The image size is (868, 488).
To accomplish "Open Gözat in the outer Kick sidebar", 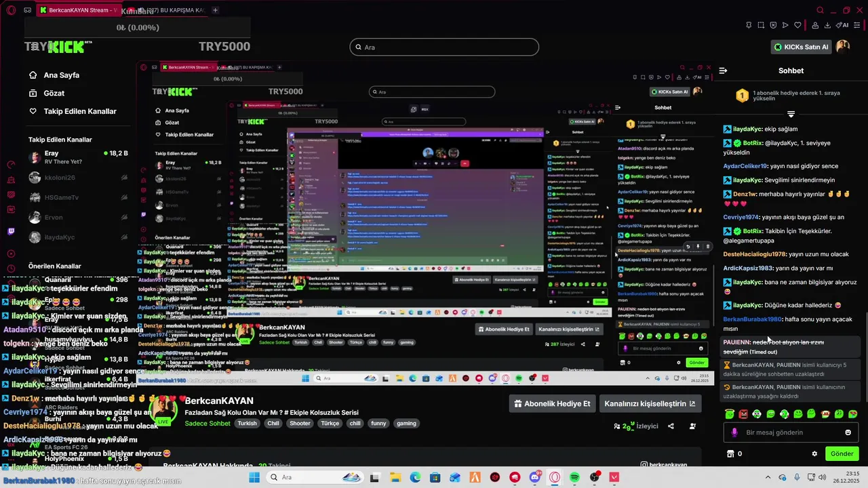I will (47, 93).
